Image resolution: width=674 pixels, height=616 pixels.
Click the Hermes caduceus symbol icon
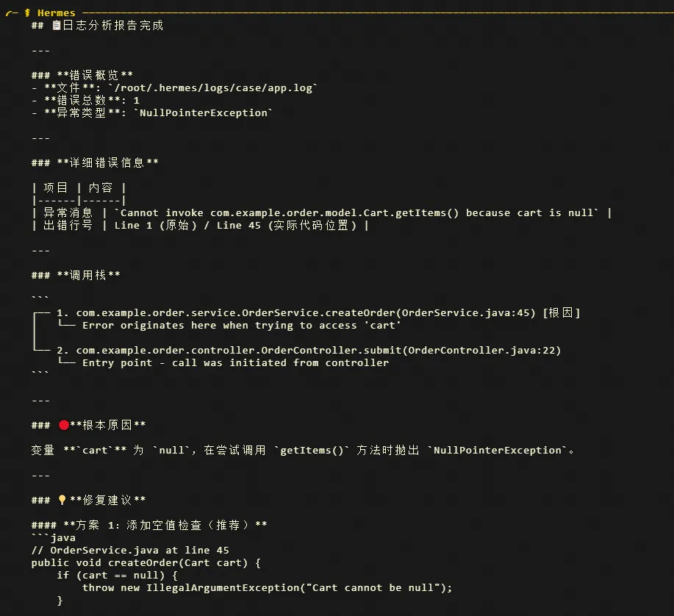pyautogui.click(x=27, y=12)
